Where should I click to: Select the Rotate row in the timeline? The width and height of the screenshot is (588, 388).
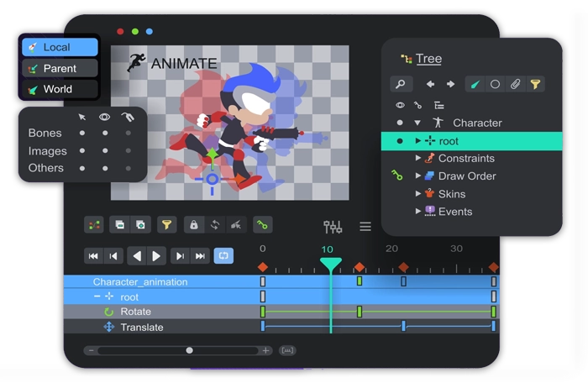pyautogui.click(x=135, y=312)
